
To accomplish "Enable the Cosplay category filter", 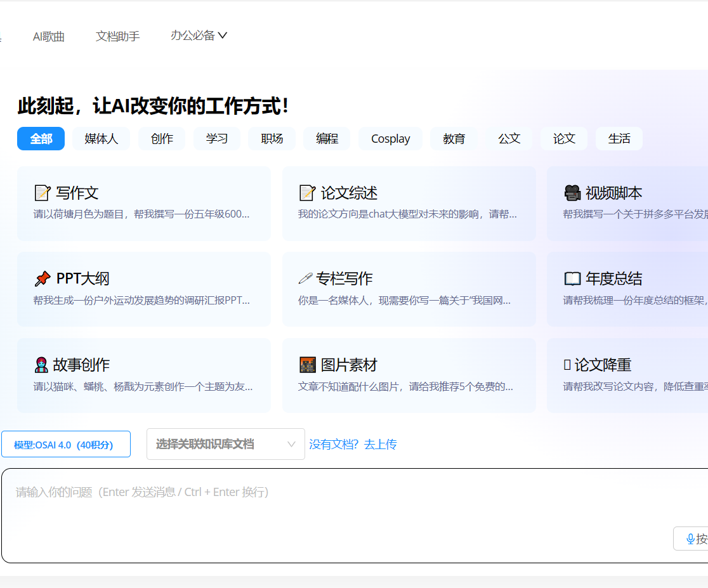I will point(390,138).
